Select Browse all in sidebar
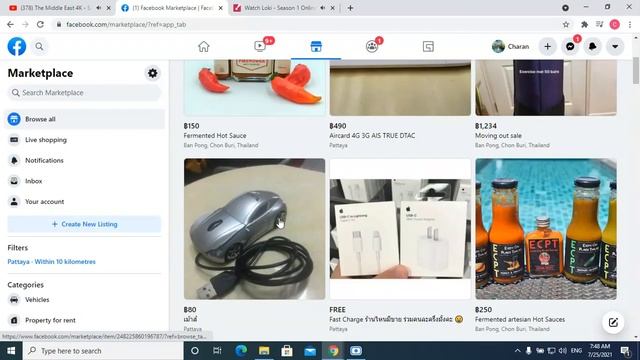640x360 pixels. click(84, 119)
